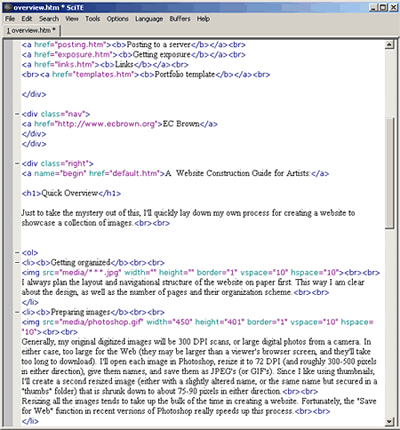Viewport: 400px width, 430px height.
Task: Collapse the div class="nav" fold marker
Action: tap(17, 114)
